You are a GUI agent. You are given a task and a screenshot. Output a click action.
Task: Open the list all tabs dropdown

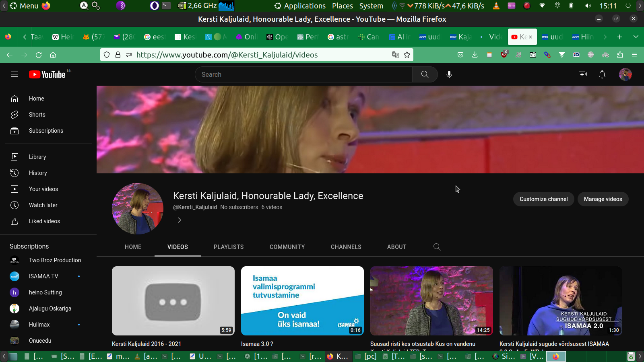636,37
